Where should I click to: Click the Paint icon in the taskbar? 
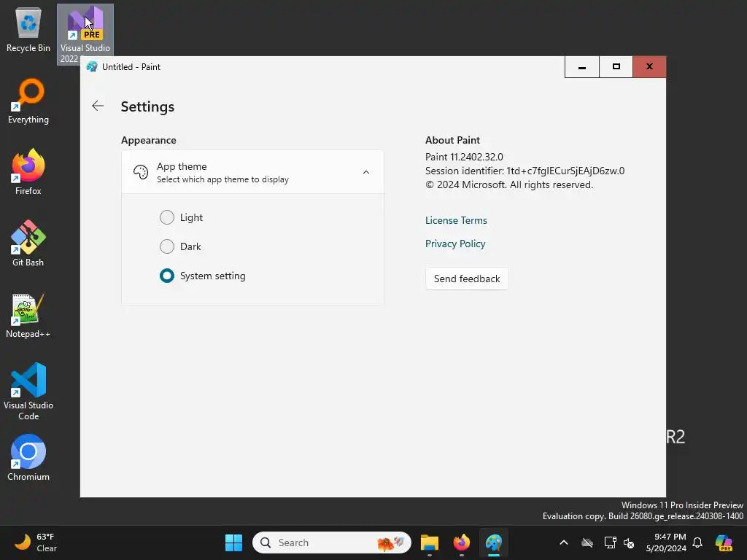point(494,542)
